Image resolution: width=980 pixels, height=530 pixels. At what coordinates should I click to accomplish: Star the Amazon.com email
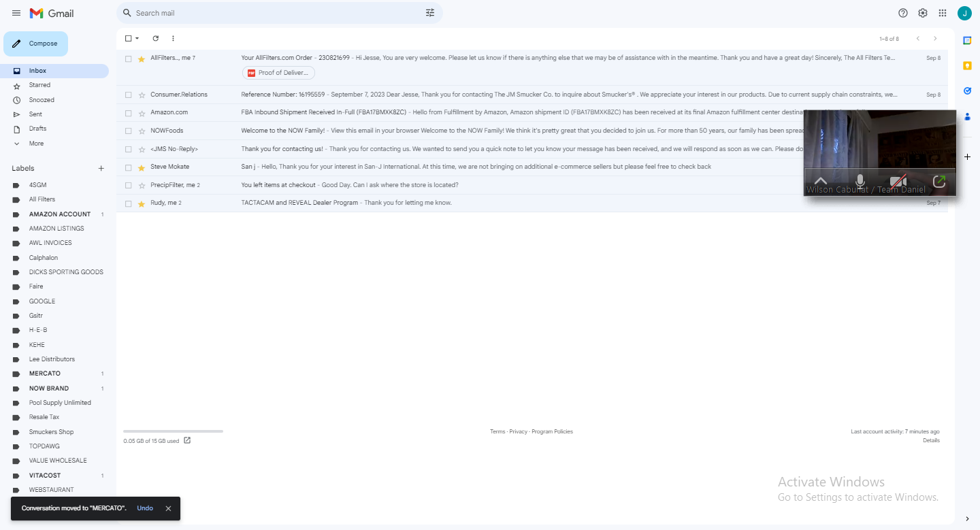(x=142, y=112)
